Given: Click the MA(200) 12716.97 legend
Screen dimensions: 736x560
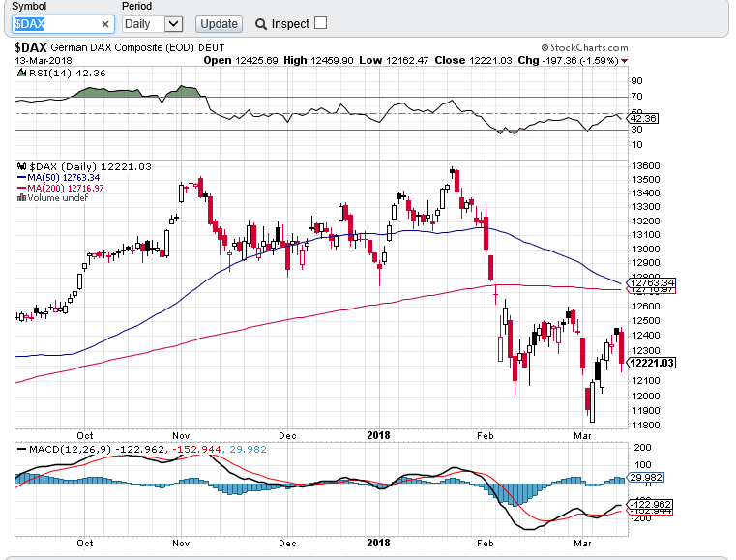Looking at the screenshot, I should [60, 188].
